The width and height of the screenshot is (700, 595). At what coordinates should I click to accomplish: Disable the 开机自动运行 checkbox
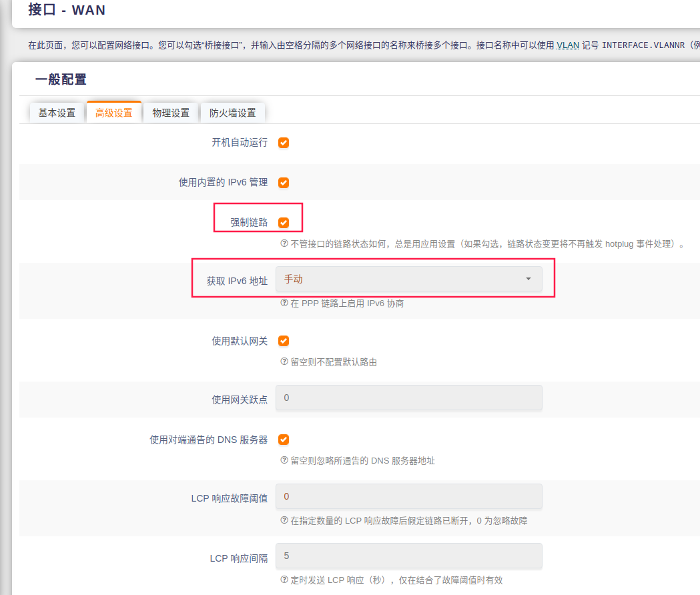tap(284, 142)
